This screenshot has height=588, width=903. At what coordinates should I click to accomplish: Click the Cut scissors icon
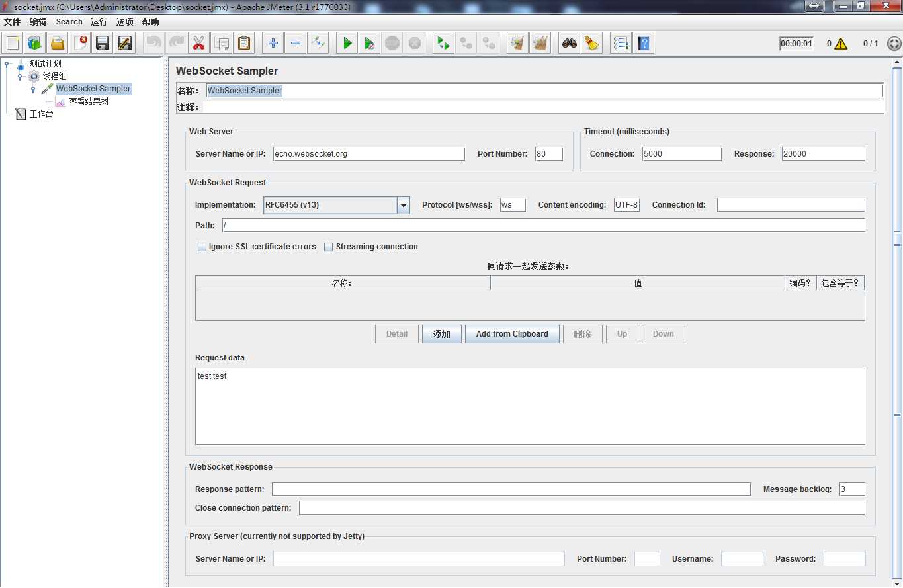pos(199,44)
